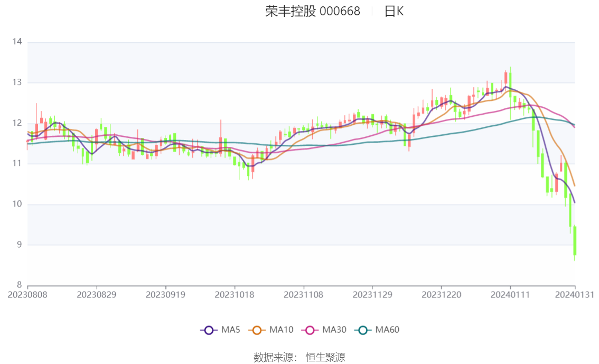Click x-axis date label 20230829

pyautogui.click(x=97, y=295)
